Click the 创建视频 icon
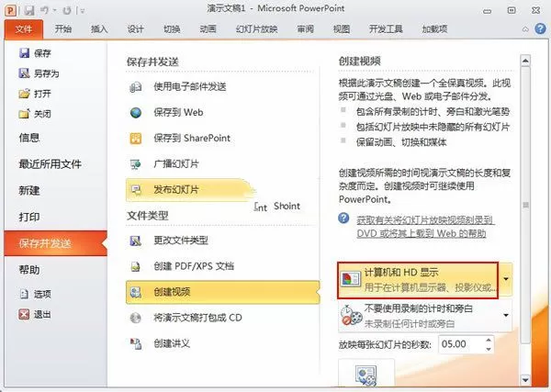Screen dimensions: 551x392 tap(136, 292)
